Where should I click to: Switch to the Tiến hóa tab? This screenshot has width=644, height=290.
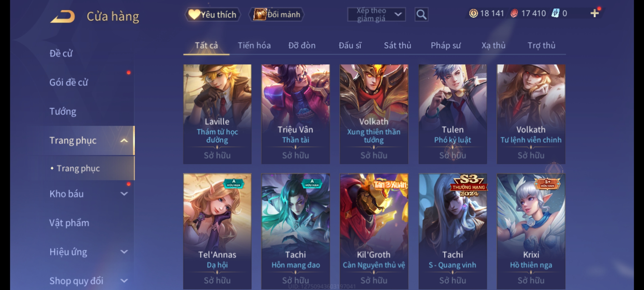(x=254, y=45)
